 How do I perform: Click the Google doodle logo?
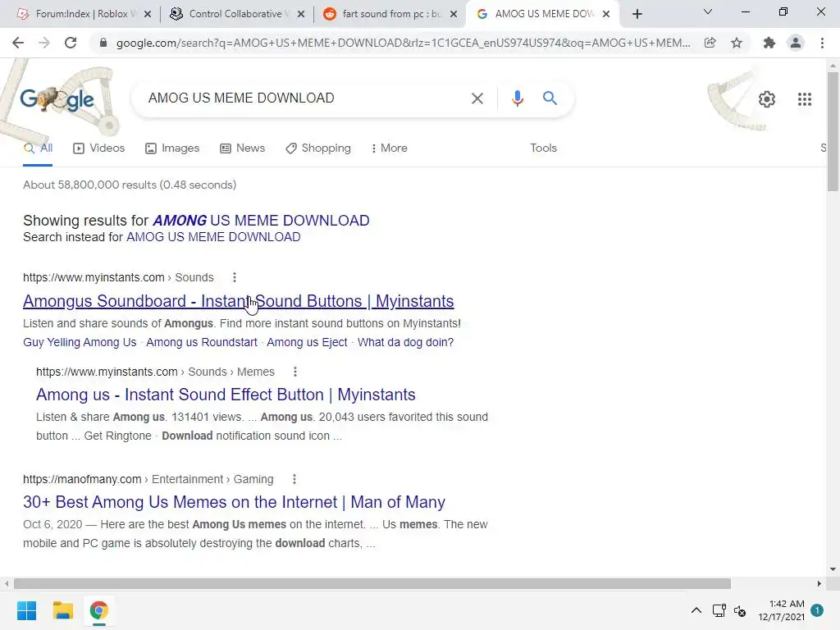pos(57,98)
